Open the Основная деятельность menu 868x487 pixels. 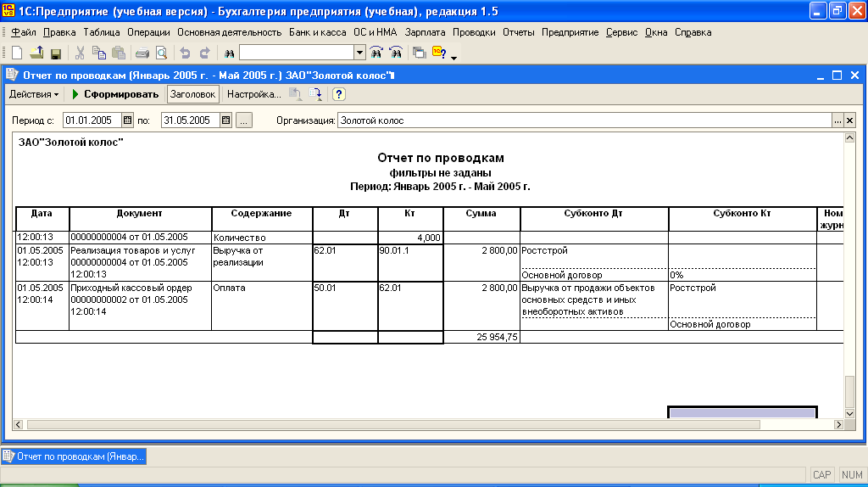point(229,32)
